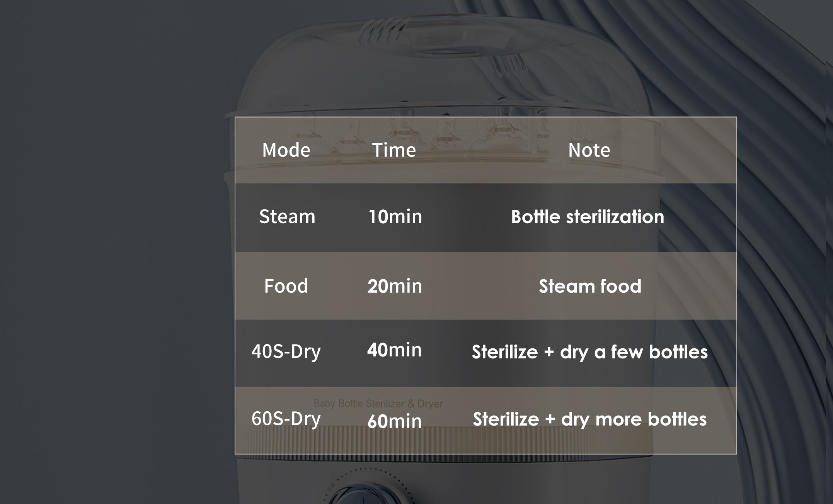Select the Bottle sterilization note

(588, 217)
